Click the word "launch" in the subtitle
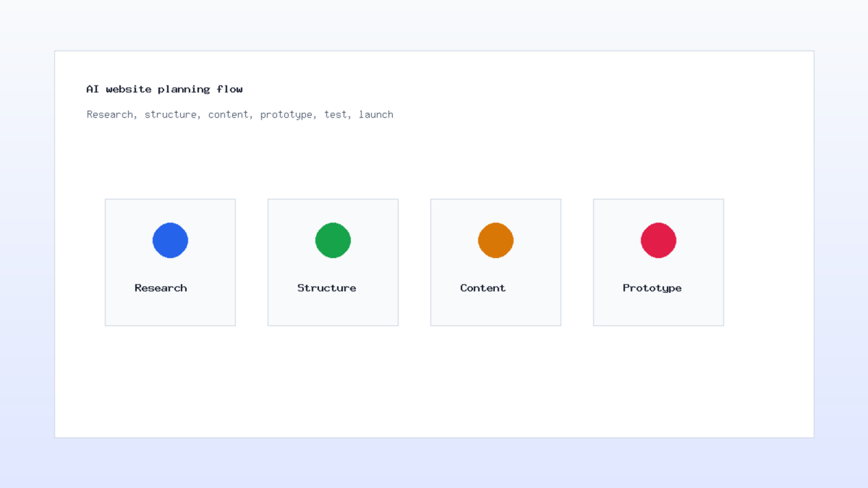 pyautogui.click(x=376, y=114)
